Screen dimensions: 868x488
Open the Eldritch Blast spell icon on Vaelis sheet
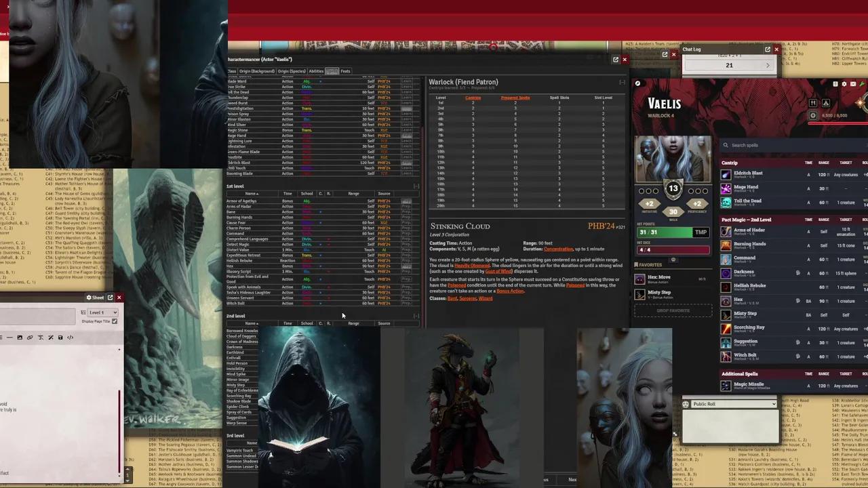[x=726, y=174]
